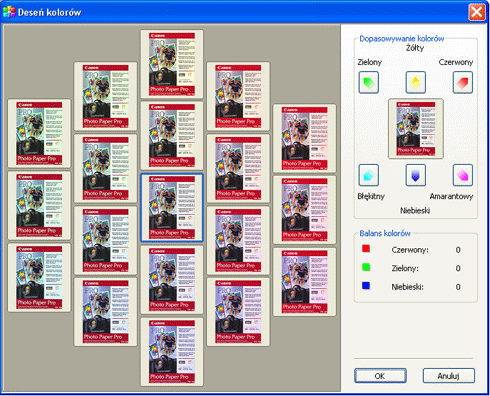This screenshot has height=396, width=490.
Task: Click the Amarantowy label text
Action: pos(451,196)
